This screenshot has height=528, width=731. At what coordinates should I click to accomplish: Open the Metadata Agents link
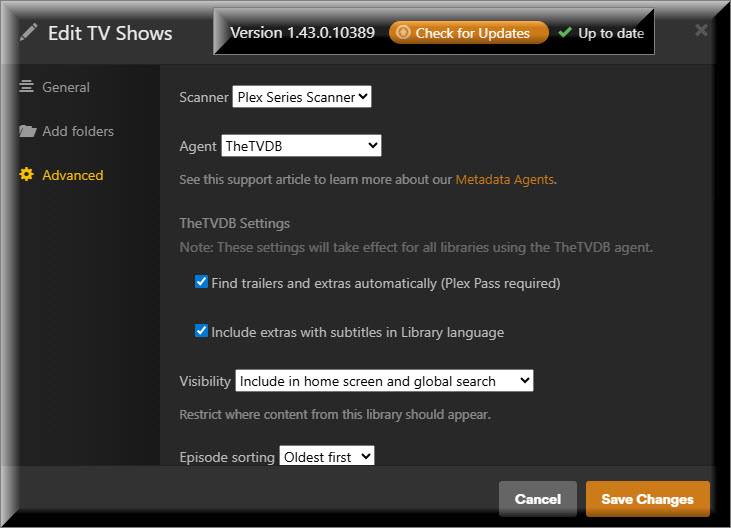[505, 179]
